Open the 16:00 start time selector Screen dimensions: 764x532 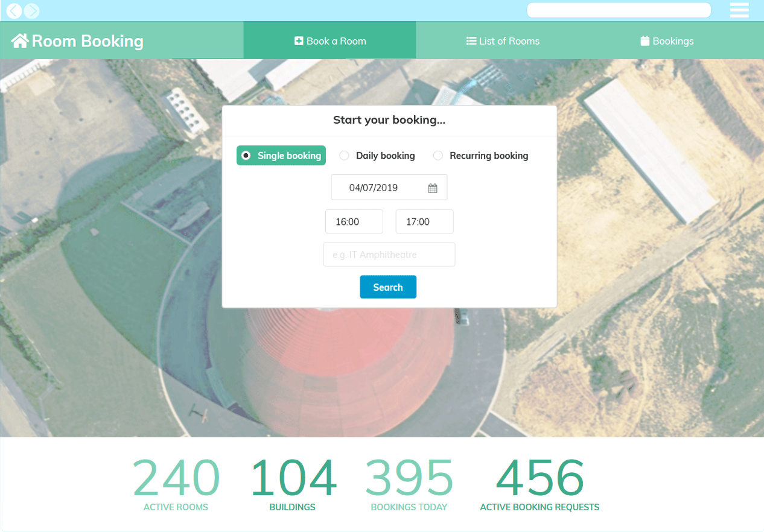[x=354, y=221]
